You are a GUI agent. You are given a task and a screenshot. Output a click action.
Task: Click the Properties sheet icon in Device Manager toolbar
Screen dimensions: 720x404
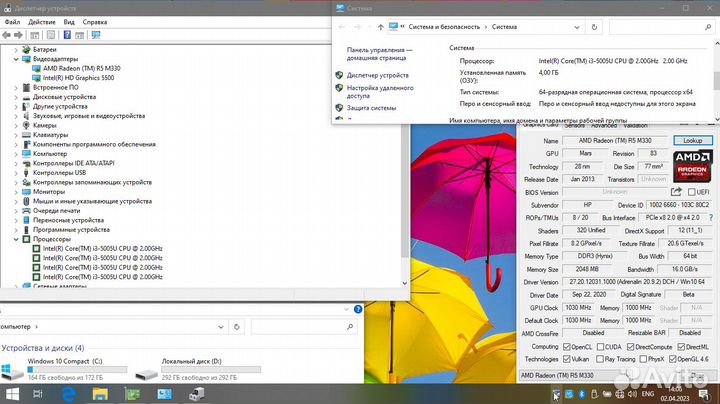(x=51, y=35)
